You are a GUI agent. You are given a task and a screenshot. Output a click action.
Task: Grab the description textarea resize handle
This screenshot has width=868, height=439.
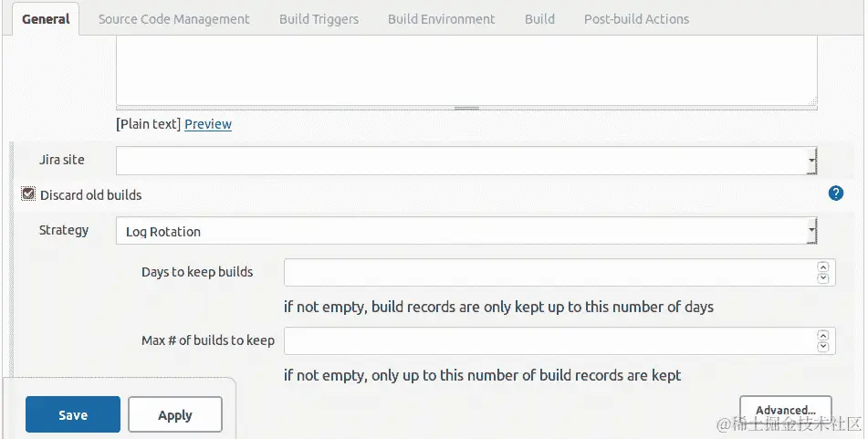[x=466, y=108]
